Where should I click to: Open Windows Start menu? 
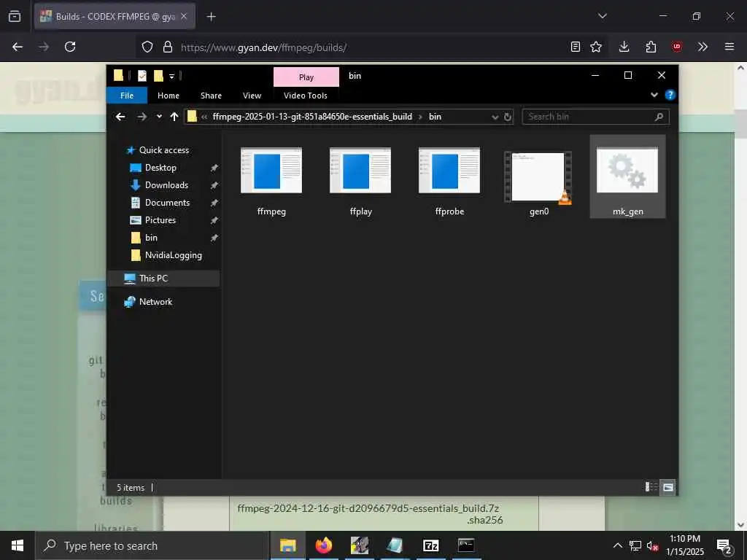[18, 545]
